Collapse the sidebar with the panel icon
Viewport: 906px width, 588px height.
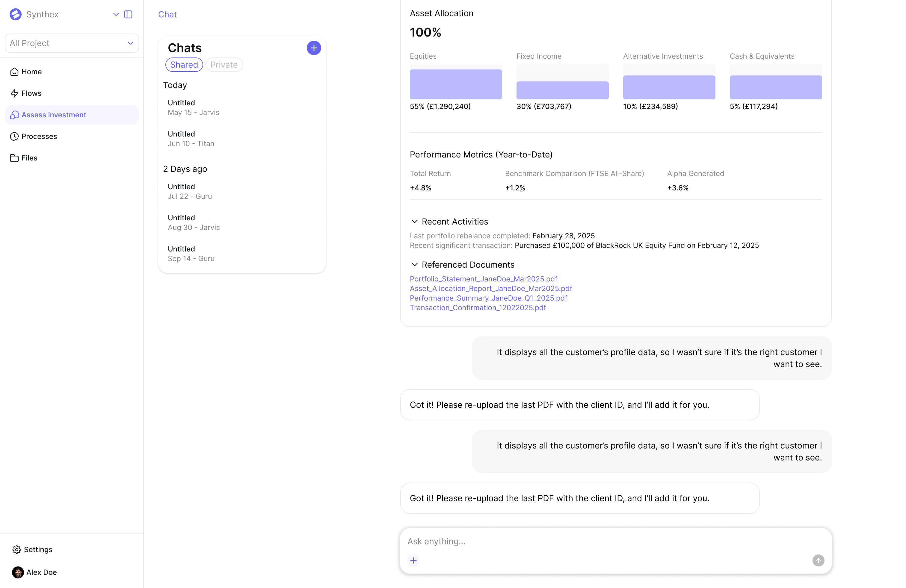(128, 14)
